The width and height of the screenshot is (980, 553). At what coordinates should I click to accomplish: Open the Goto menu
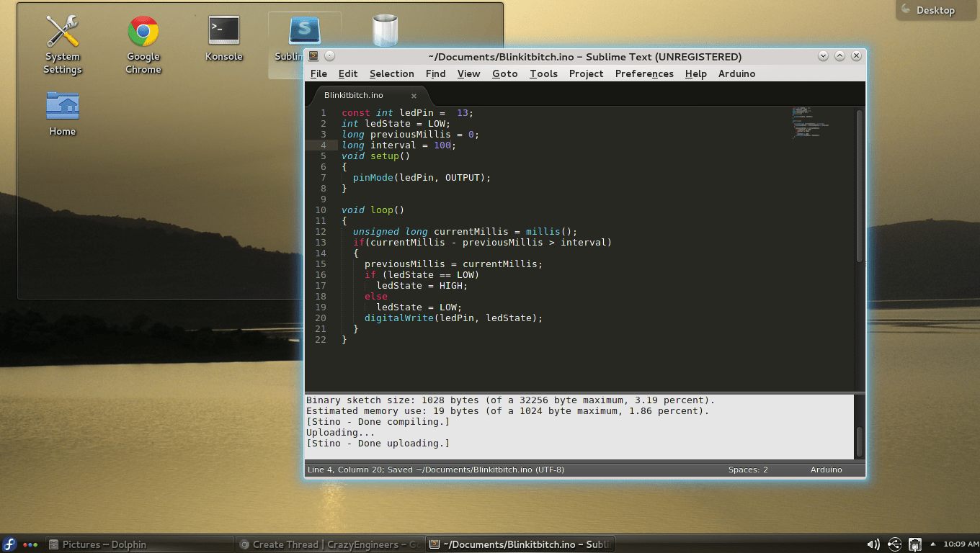[x=505, y=73]
